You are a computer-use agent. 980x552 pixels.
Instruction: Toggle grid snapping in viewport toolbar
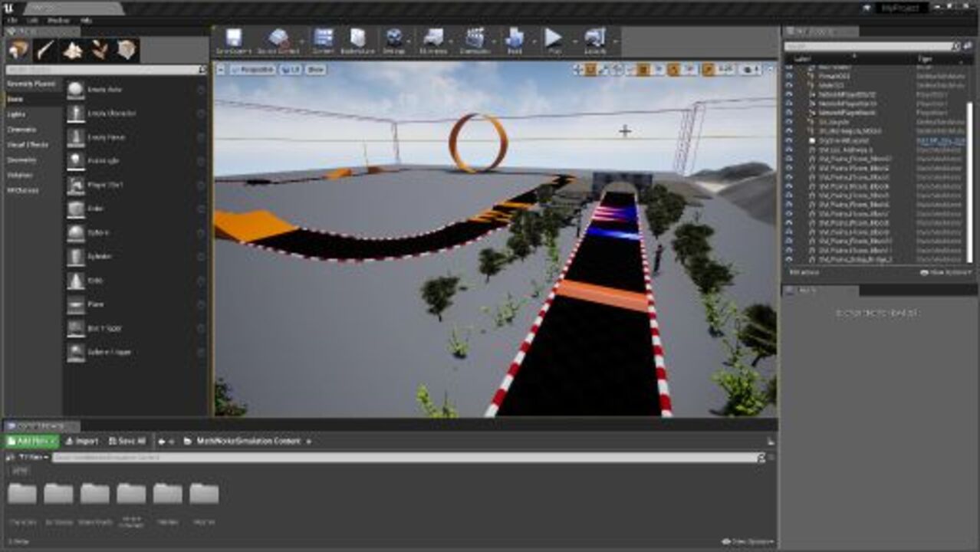click(x=644, y=70)
